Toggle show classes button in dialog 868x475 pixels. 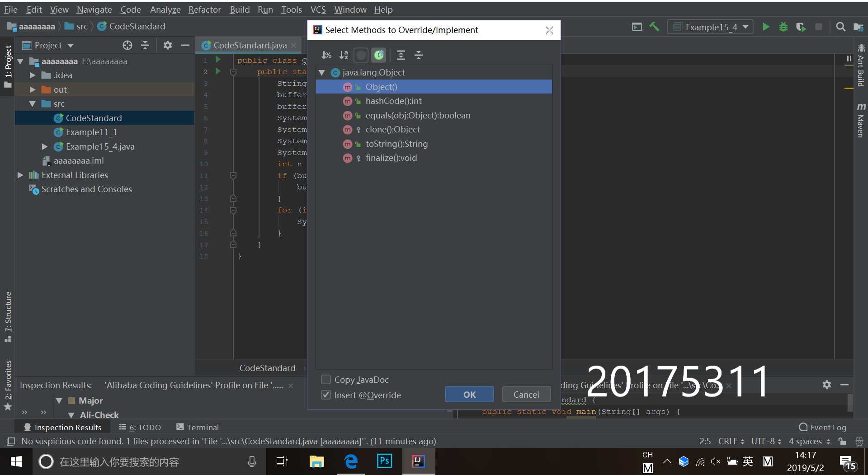pyautogui.click(x=361, y=55)
